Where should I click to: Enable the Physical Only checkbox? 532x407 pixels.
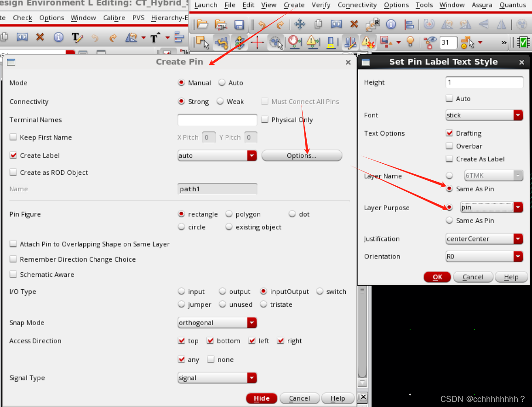pos(264,120)
